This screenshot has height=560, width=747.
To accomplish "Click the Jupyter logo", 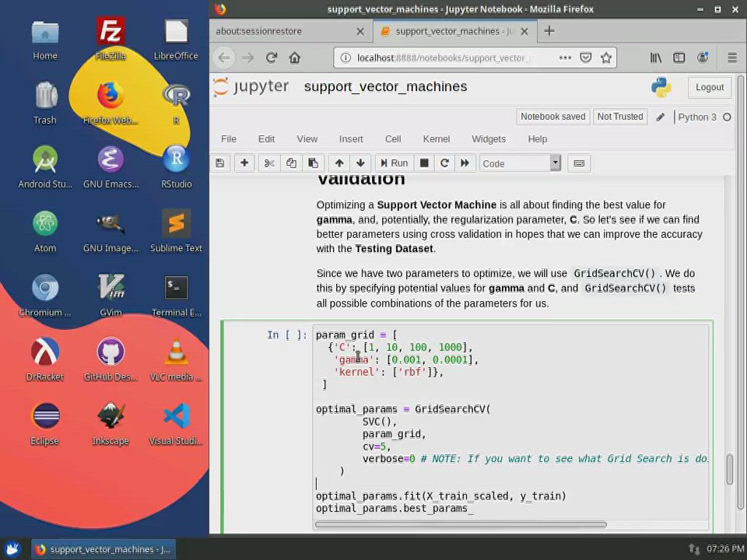I will click(251, 86).
